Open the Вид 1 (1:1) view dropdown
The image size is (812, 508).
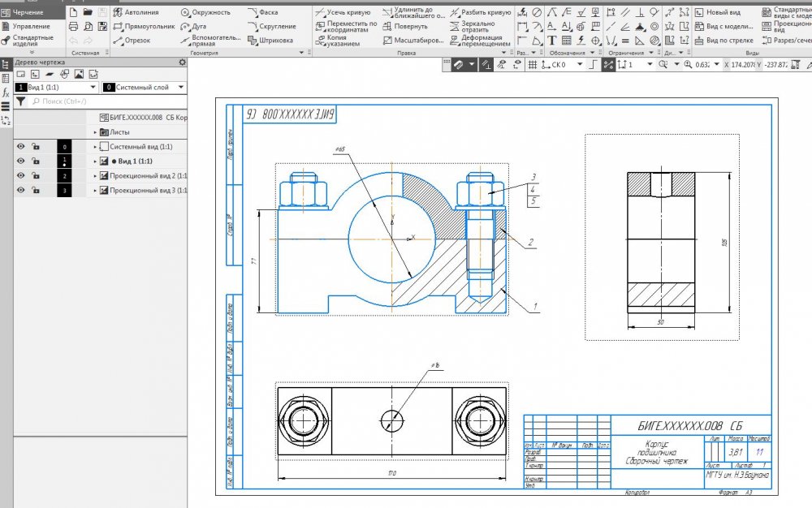click(x=92, y=87)
